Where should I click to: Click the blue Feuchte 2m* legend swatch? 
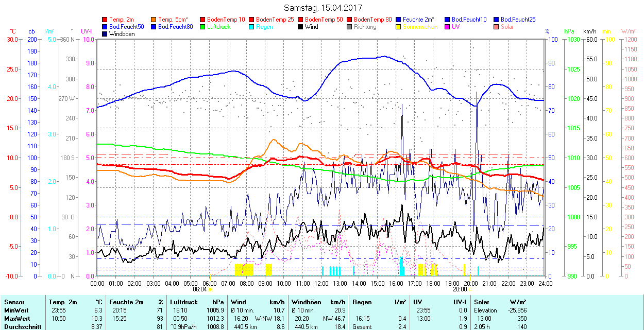pos(398,20)
